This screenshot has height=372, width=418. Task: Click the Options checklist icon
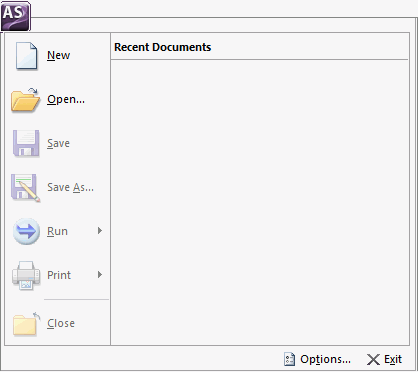[289, 359]
